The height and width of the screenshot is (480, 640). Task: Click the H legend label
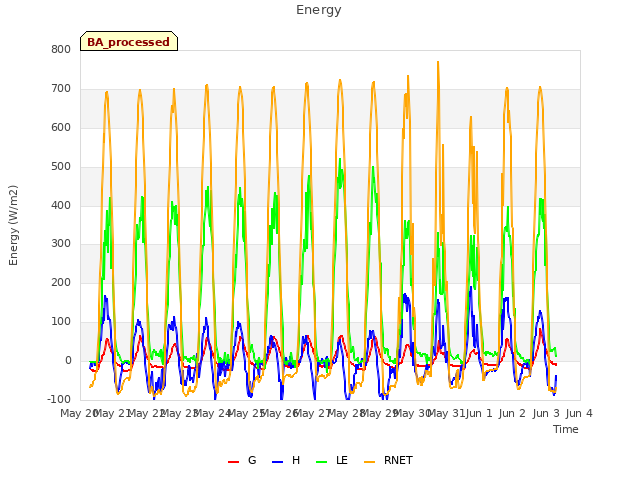click(296, 460)
